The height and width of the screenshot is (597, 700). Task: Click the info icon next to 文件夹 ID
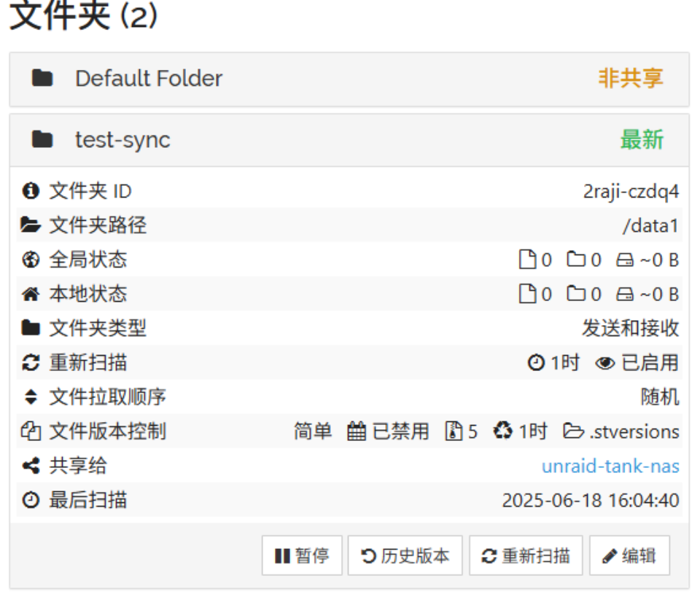click(30, 192)
